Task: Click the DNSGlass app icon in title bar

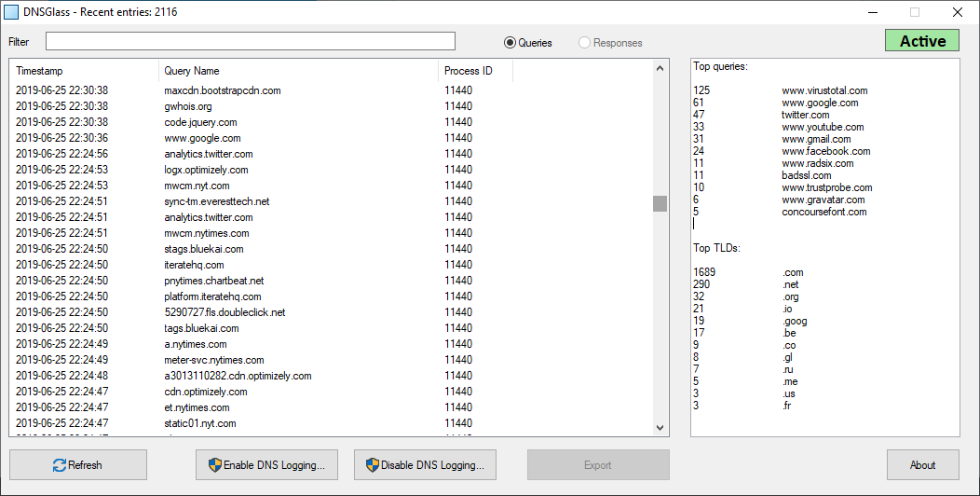Action: pos(11,12)
